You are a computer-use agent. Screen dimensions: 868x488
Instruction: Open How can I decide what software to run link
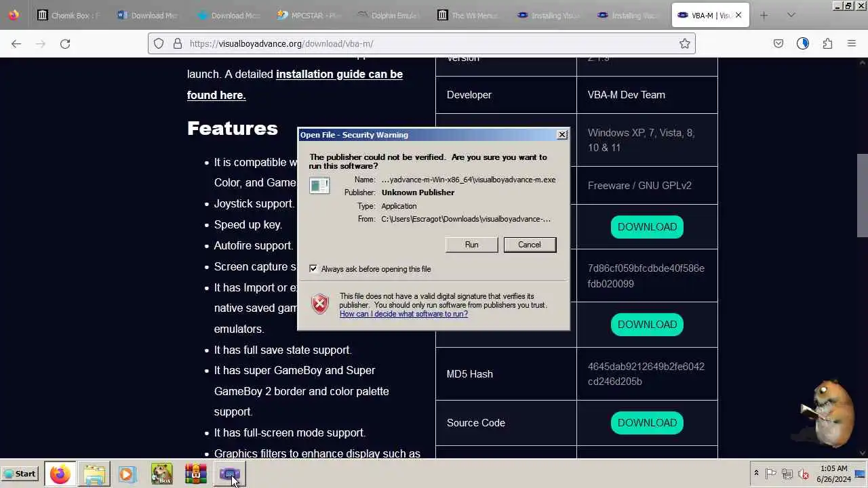(403, 314)
